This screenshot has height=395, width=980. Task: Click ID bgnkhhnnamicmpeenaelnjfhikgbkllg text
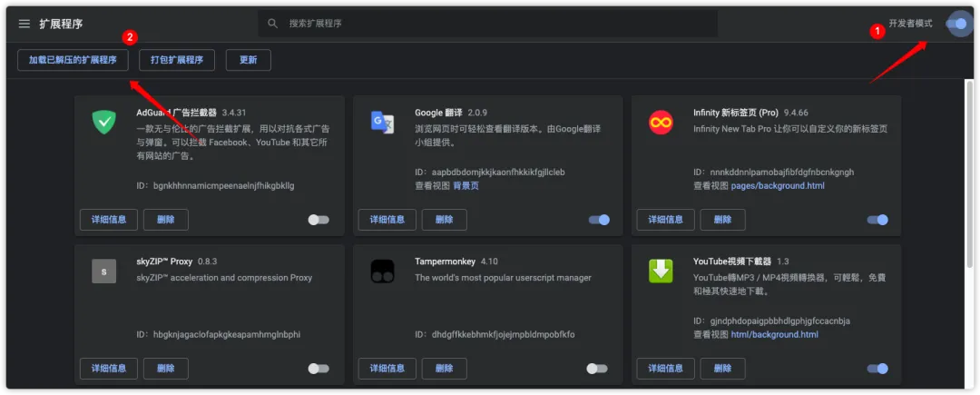[215, 185]
